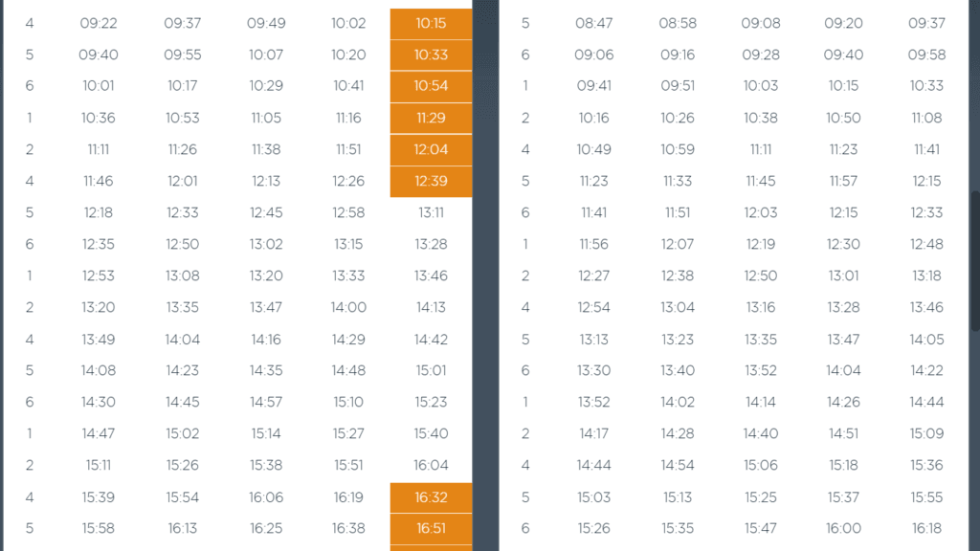Click the 16:00 timetable cell
This screenshot has width=980, height=551.
click(843, 528)
